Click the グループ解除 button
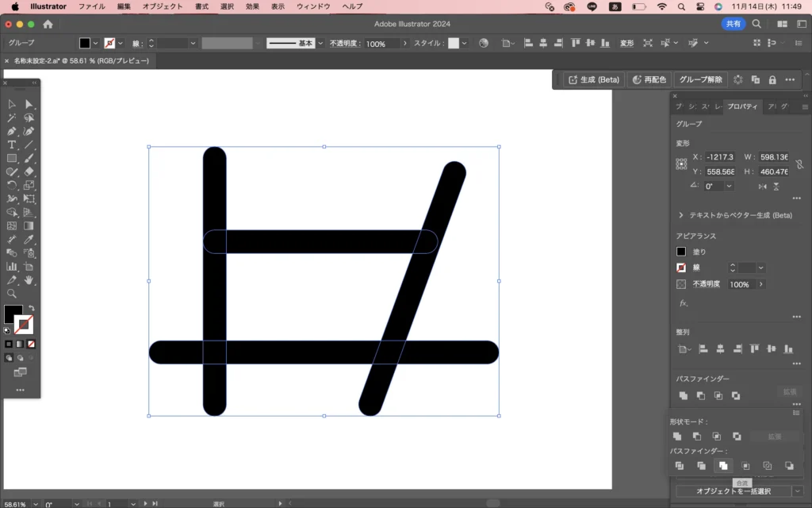Viewport: 812px width, 508px height. (700, 79)
